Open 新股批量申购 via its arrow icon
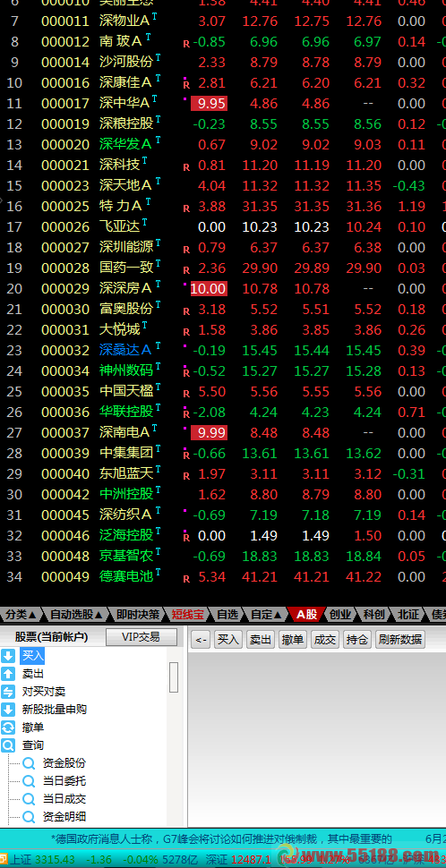The height and width of the screenshot is (868, 446). (8, 709)
